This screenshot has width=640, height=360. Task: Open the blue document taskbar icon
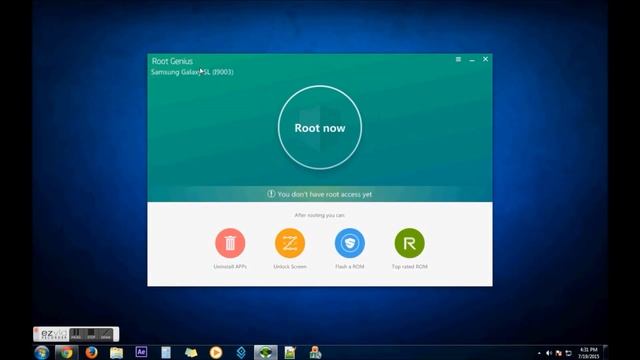point(166,353)
